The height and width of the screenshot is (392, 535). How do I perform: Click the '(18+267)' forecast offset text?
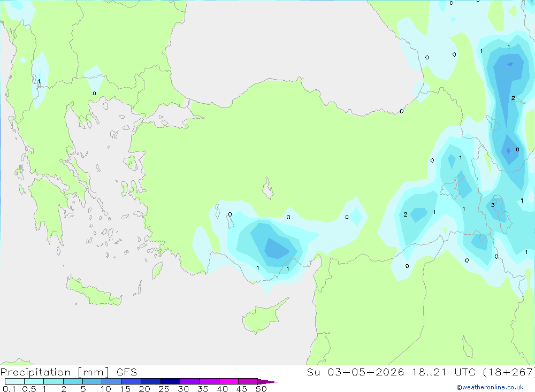(x=510, y=372)
